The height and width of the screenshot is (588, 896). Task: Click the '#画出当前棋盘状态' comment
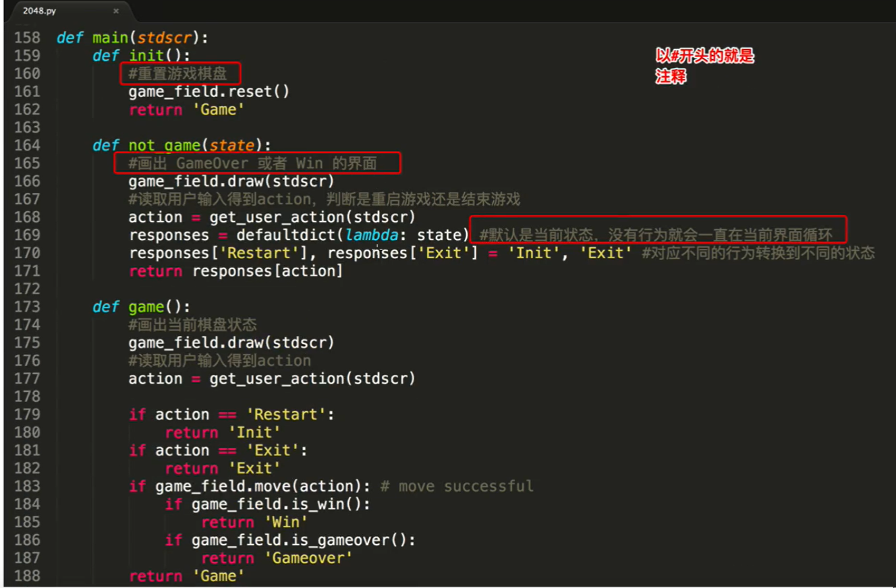pyautogui.click(x=192, y=324)
